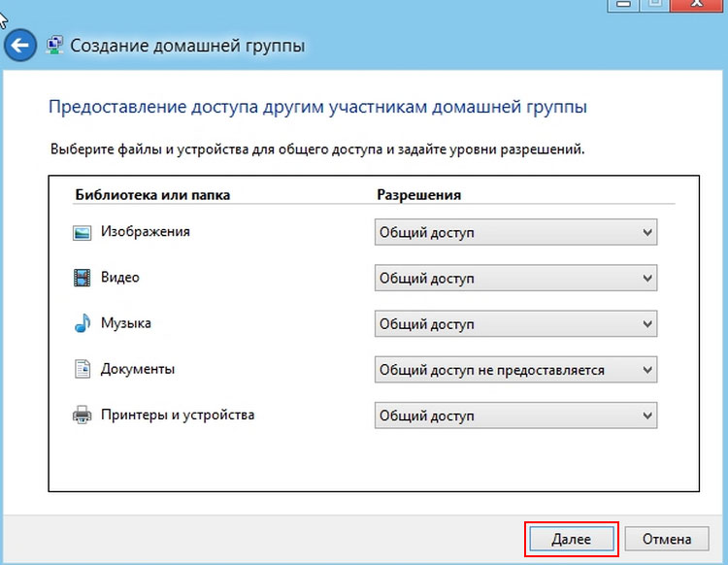The image size is (728, 565).
Task: Click the printer icon for Принтеры и устройства
Action: [82, 415]
